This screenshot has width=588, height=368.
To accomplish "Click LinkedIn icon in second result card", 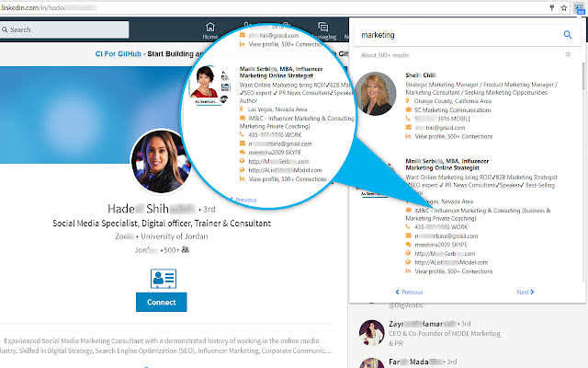I will click(x=408, y=271).
